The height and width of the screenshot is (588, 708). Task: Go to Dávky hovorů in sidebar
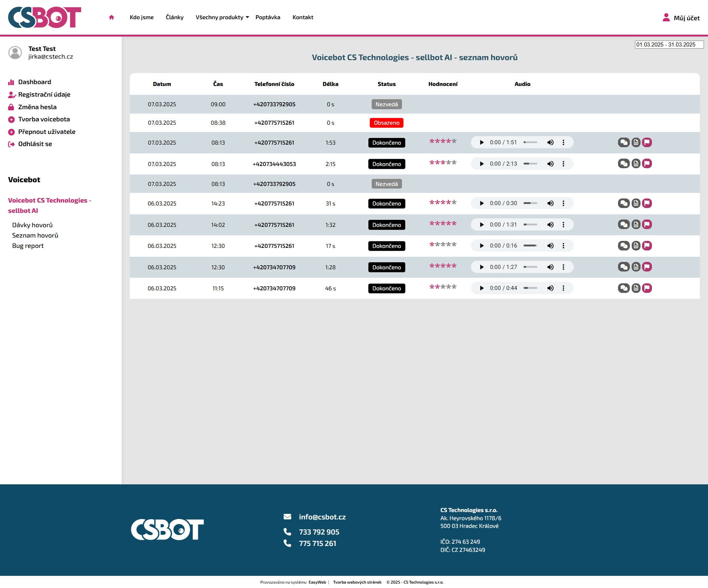point(32,225)
